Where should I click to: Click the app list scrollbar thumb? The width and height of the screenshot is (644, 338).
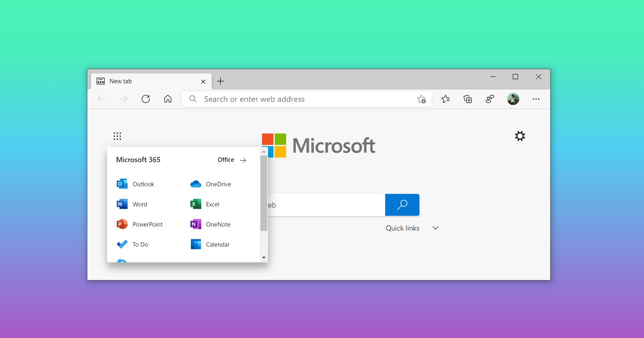(264, 193)
